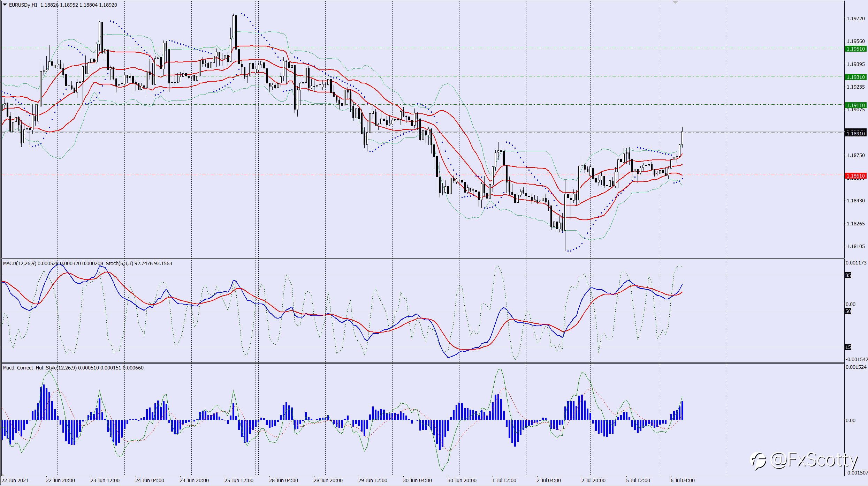The image size is (868, 486).
Task: Click the green 1.19110 price level label
Action: click(x=856, y=105)
